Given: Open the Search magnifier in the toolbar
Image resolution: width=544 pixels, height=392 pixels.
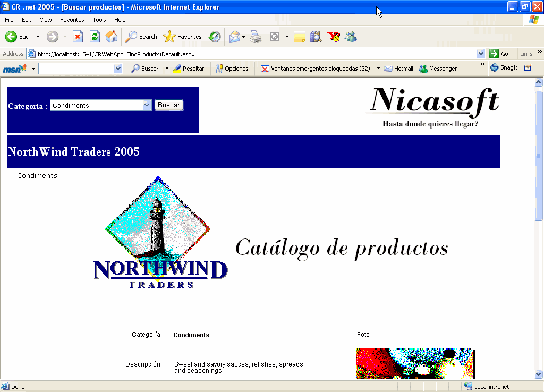Looking at the screenshot, I should pos(141,37).
